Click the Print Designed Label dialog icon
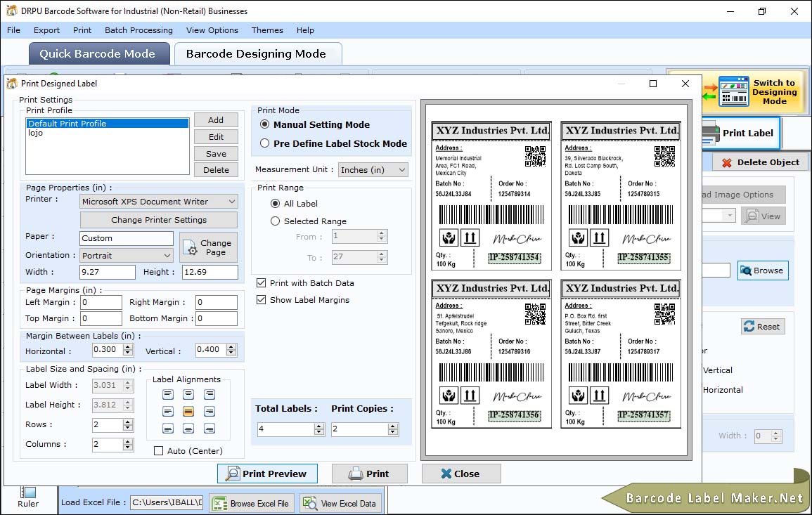Image resolution: width=812 pixels, height=515 pixels. [x=11, y=84]
